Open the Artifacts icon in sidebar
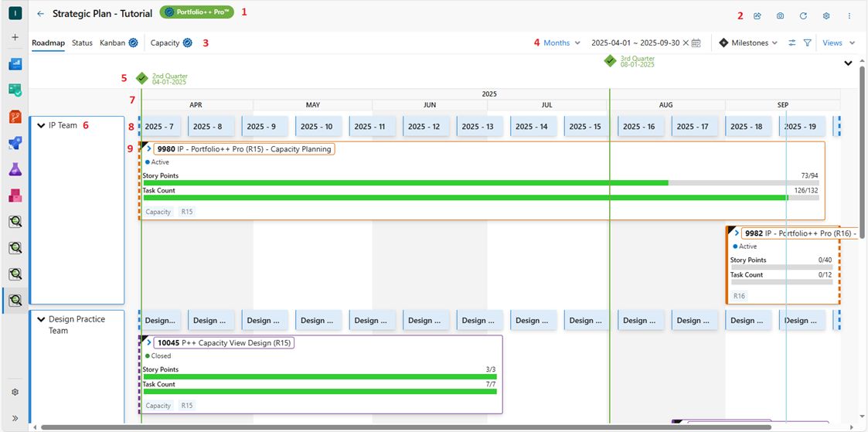The width and height of the screenshot is (868, 432). [15, 196]
